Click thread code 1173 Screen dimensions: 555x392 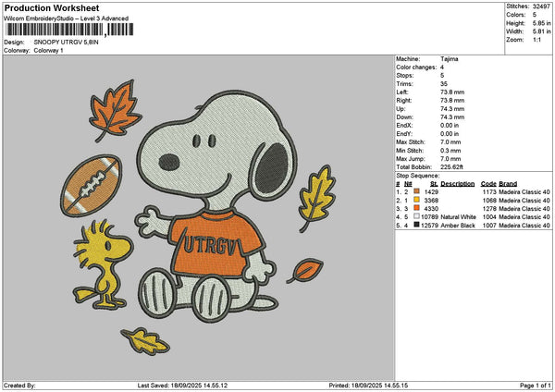click(x=489, y=191)
